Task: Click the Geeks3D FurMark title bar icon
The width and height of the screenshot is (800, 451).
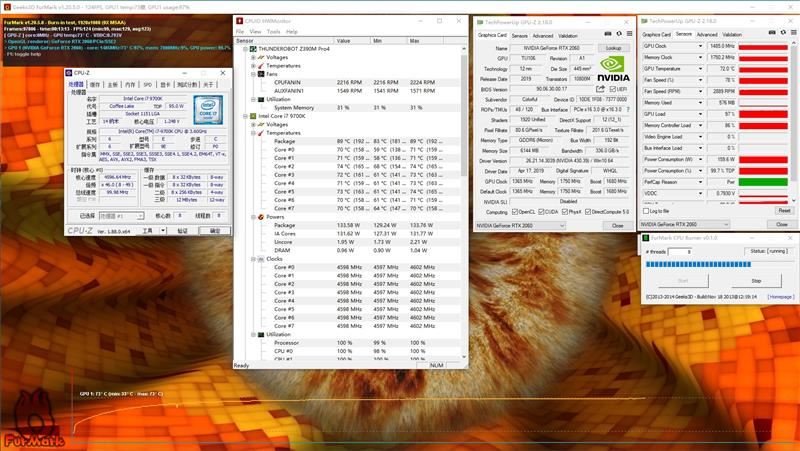Action: coord(7,7)
